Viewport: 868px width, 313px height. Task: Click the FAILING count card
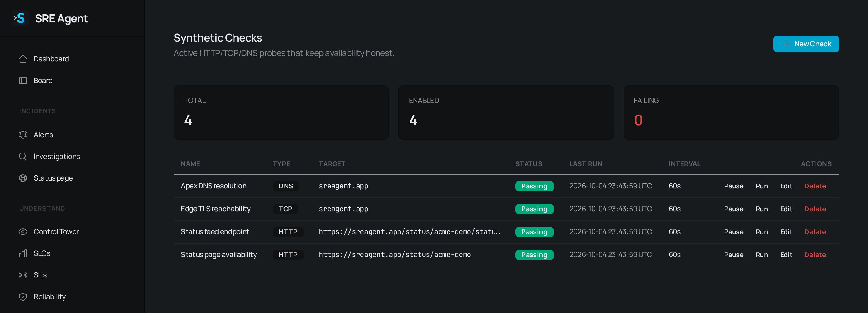pos(731,113)
